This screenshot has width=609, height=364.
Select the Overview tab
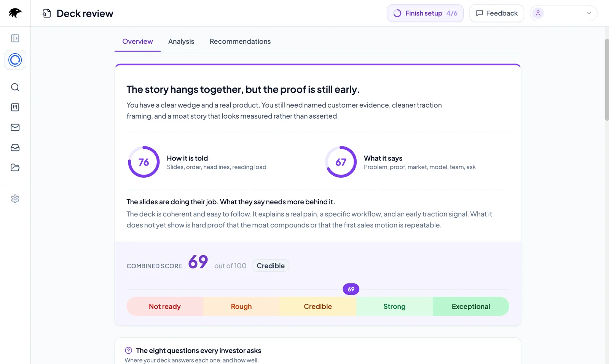tap(137, 41)
